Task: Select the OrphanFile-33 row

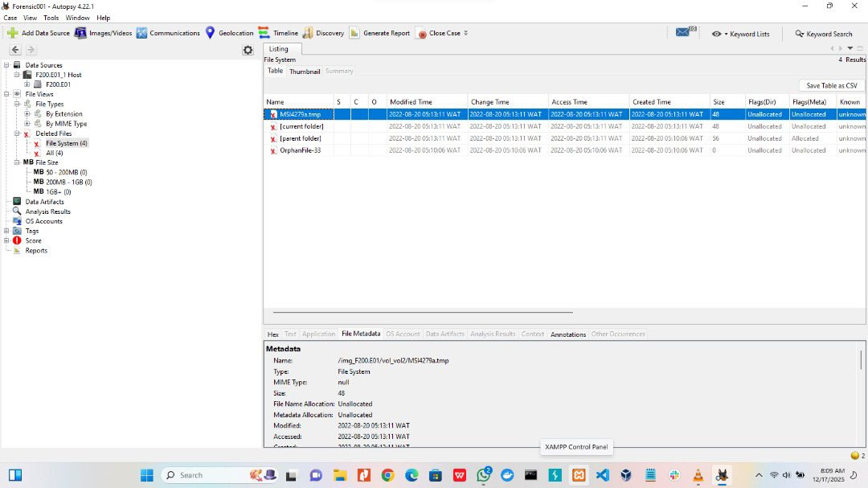Action: point(565,150)
